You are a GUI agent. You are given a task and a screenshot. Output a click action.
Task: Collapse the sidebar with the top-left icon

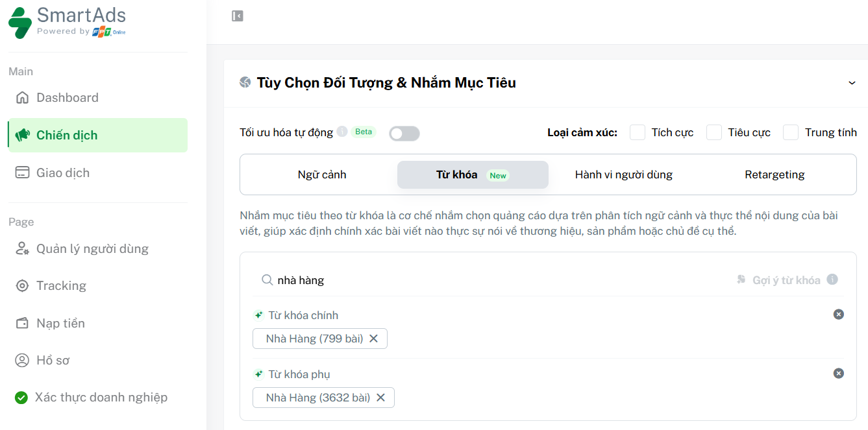tap(237, 16)
